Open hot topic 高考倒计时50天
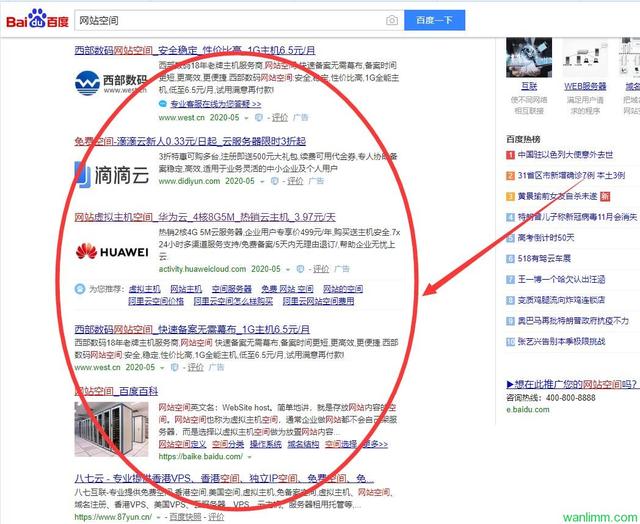The height and width of the screenshot is (524, 640). (x=546, y=238)
